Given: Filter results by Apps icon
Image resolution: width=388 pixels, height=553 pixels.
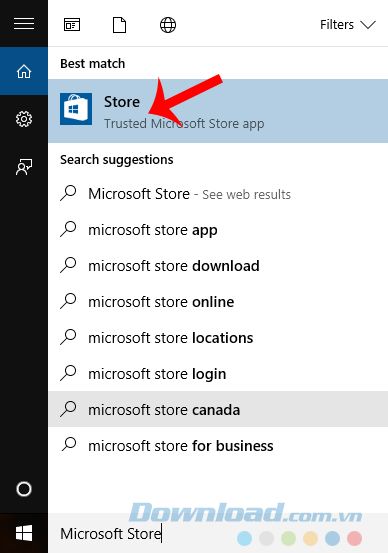Looking at the screenshot, I should tap(72, 25).
